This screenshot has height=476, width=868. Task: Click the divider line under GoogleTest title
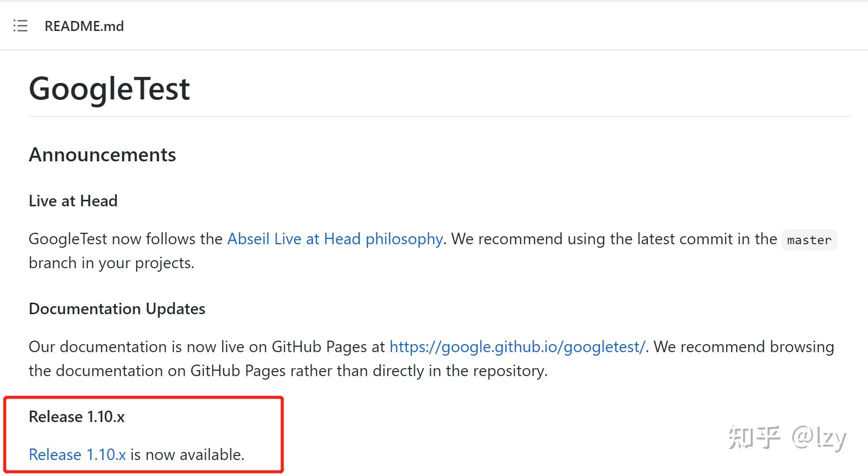coord(440,116)
